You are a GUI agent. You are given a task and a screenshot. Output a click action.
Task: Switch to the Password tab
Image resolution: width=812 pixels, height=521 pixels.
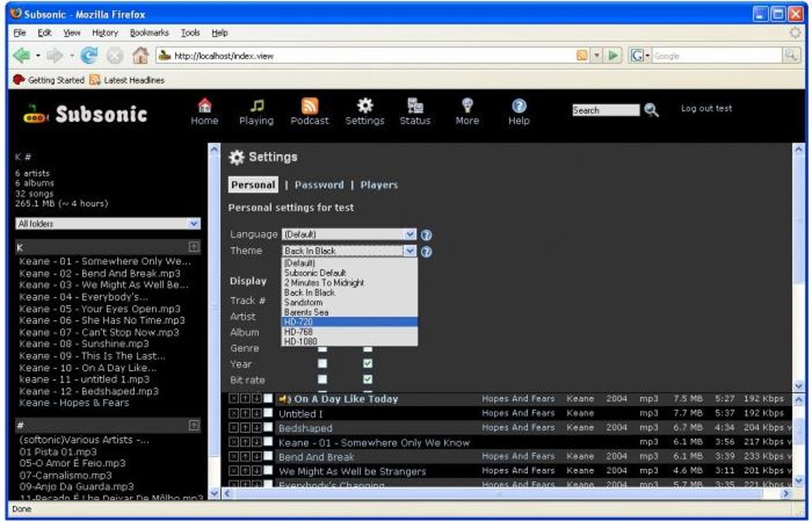click(319, 185)
